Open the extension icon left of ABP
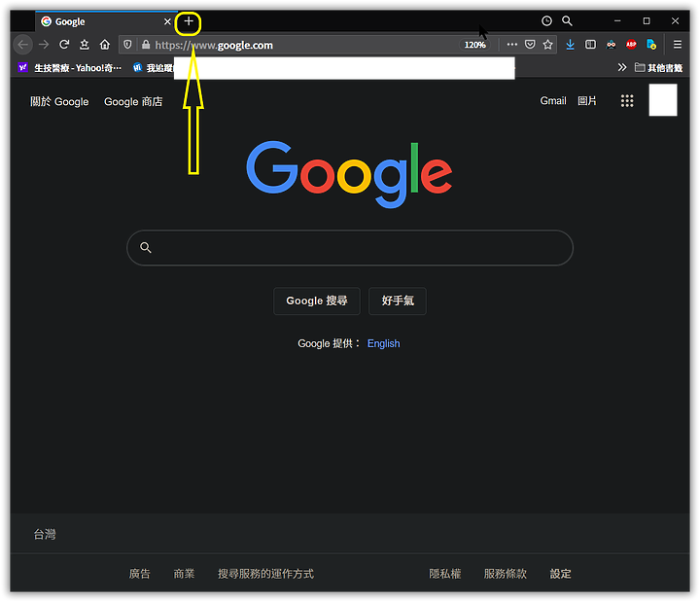The height and width of the screenshot is (602, 700). click(612, 45)
